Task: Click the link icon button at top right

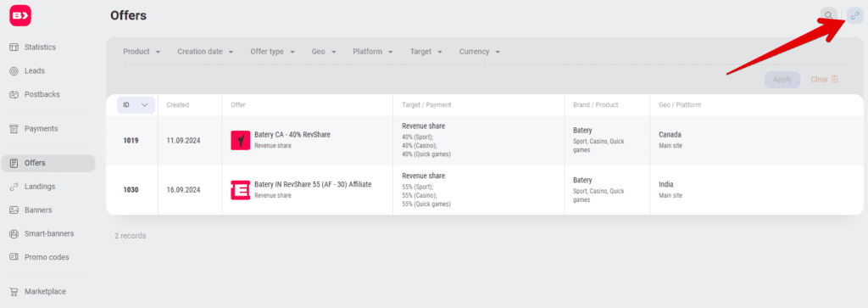Action: pyautogui.click(x=855, y=15)
